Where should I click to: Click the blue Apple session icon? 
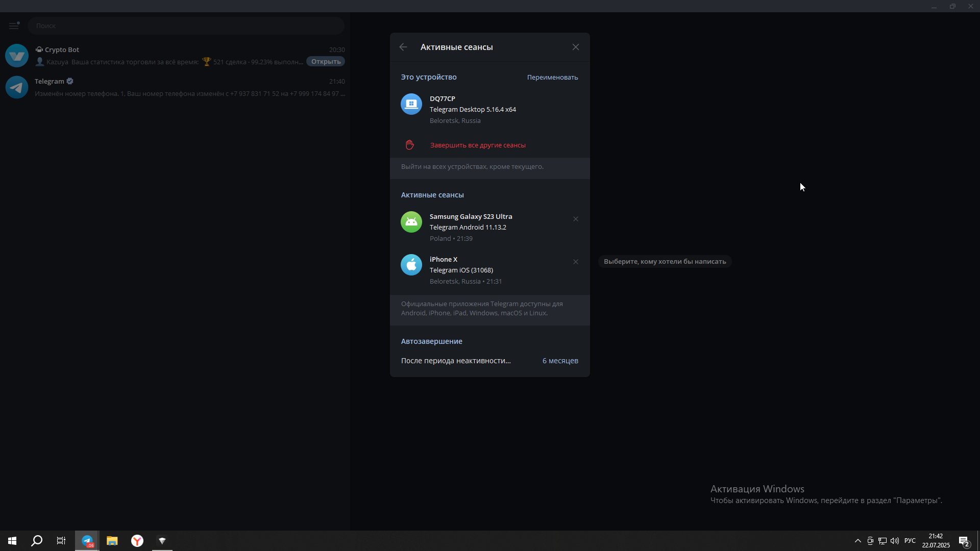click(411, 265)
